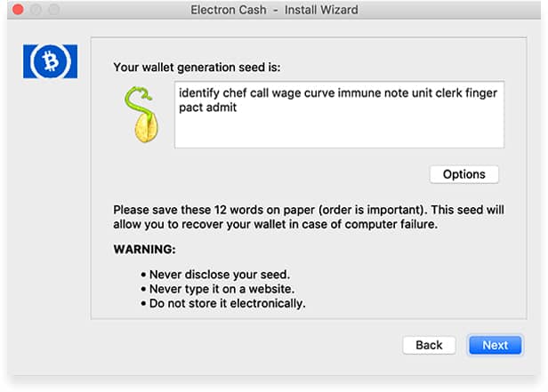
Task: Click the Bitcoin Cash logo icon
Action: point(51,61)
